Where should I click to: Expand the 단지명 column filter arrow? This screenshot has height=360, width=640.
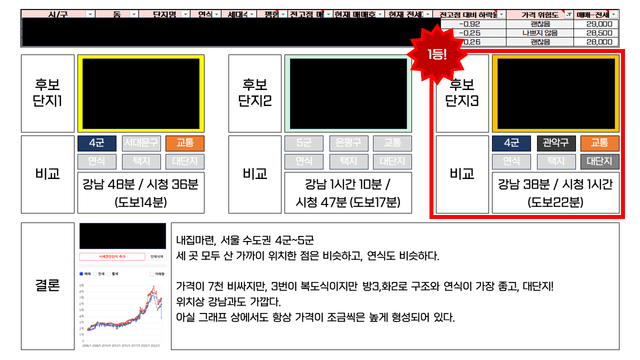[185, 14]
